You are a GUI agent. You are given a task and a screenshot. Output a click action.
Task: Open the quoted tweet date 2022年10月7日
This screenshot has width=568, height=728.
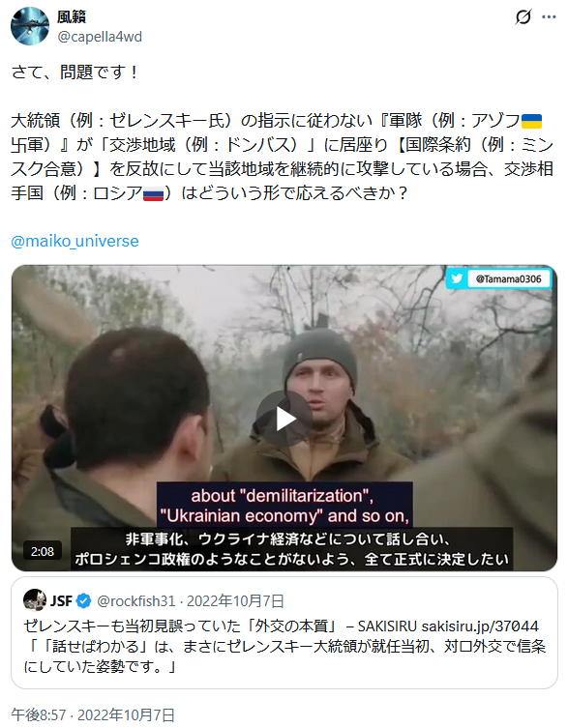click(235, 600)
